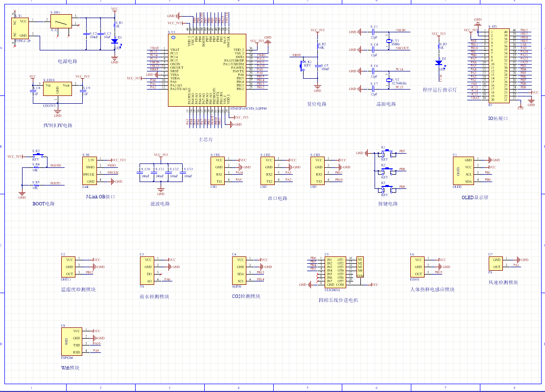Click the S_C5 100nF capacitor symbol
This screenshot has height=392, width=545.
coord(318,66)
